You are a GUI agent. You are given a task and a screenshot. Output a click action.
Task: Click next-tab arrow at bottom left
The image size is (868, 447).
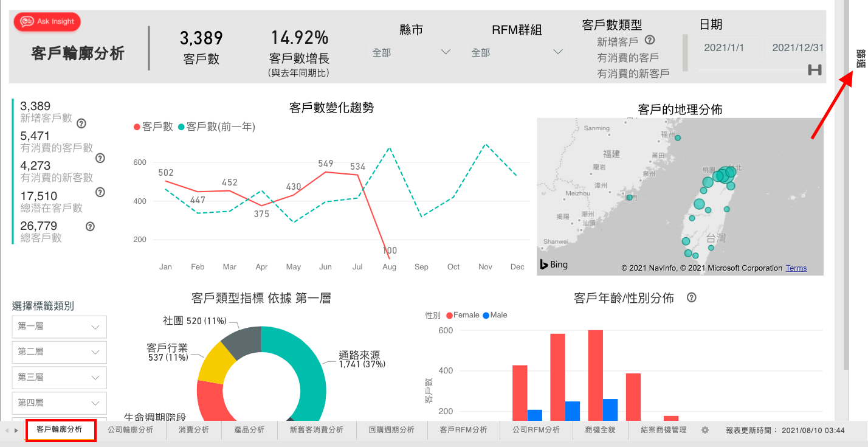tap(16, 431)
